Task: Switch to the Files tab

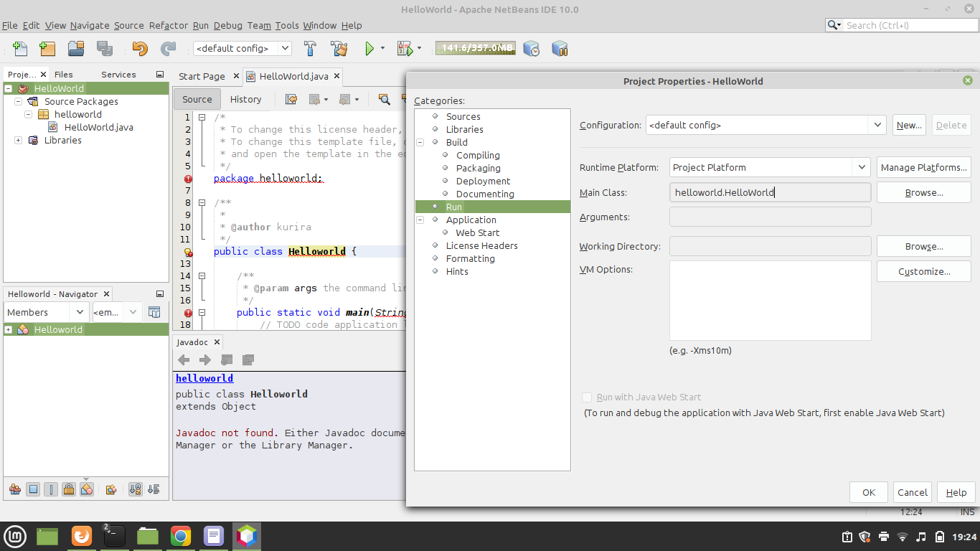Action: pyautogui.click(x=64, y=74)
